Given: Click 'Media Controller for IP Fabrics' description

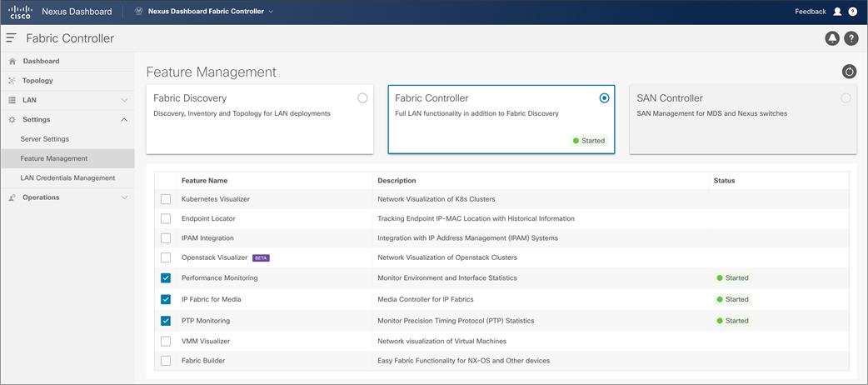Looking at the screenshot, I should (425, 300).
